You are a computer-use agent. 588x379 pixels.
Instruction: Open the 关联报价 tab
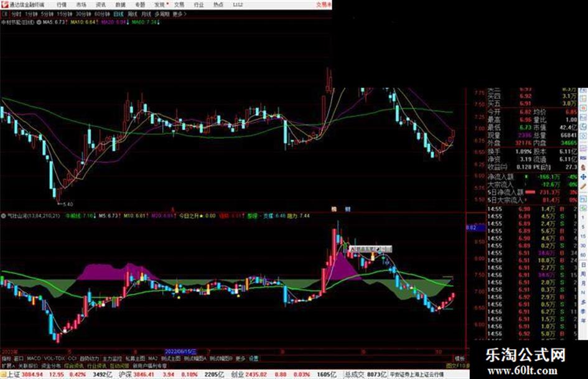point(28,365)
